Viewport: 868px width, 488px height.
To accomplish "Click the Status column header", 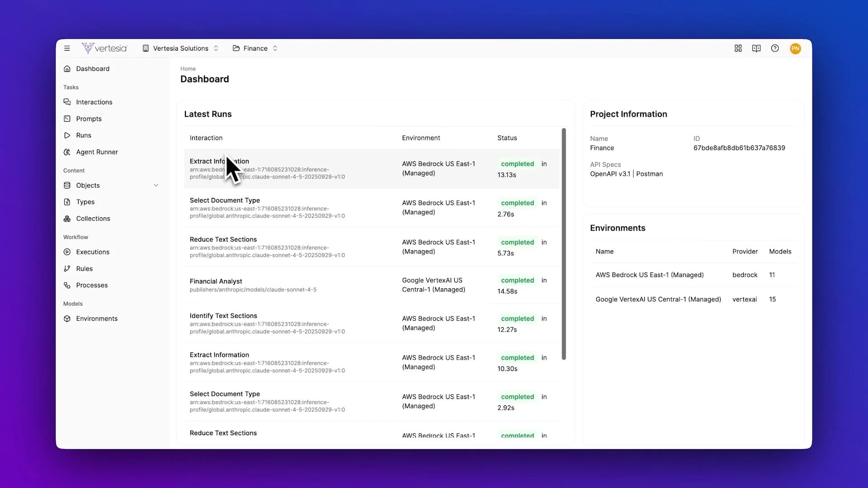I will [x=507, y=138].
